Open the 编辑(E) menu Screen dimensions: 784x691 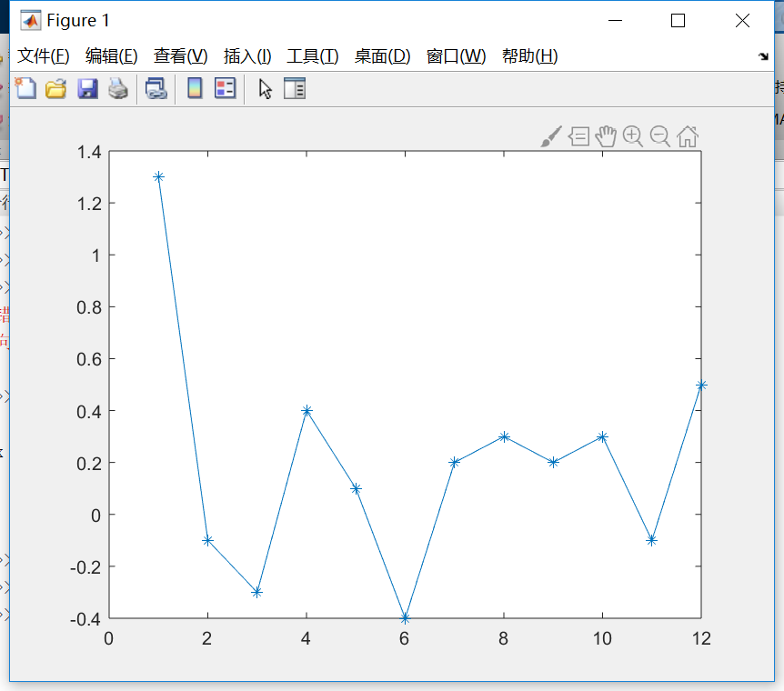(x=112, y=56)
